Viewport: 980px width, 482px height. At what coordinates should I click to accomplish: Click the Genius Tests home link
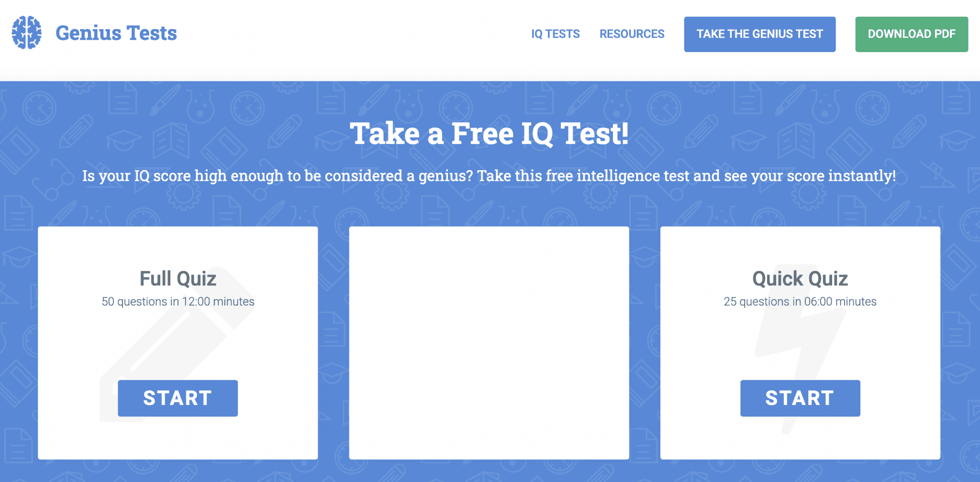coord(116,33)
